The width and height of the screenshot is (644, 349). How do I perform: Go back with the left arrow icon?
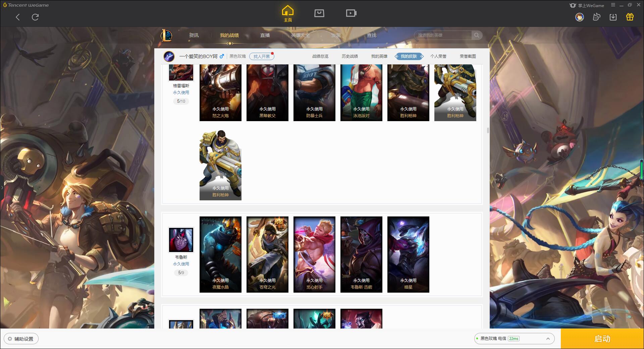(18, 17)
